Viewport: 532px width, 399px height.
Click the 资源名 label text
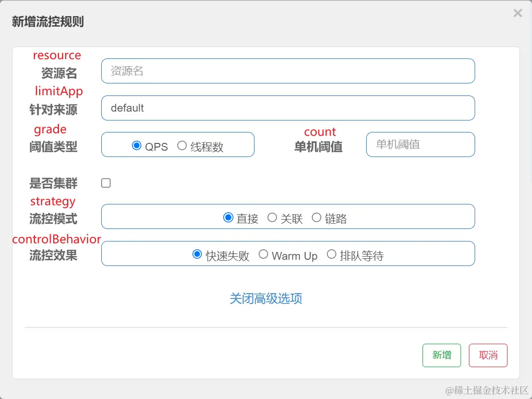(x=59, y=73)
